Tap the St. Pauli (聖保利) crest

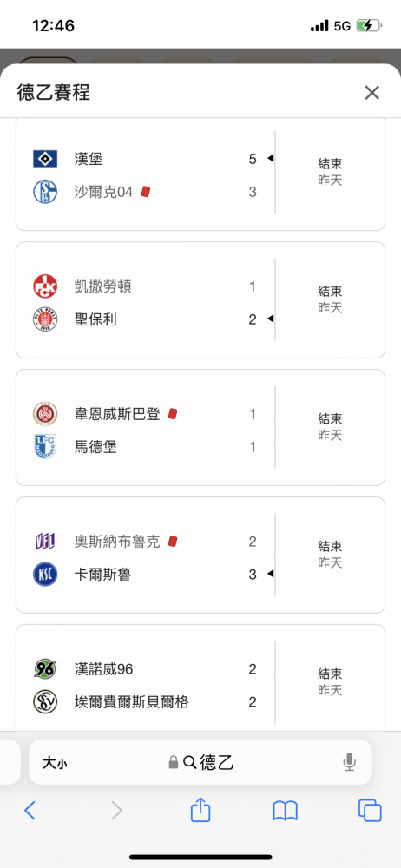(45, 319)
